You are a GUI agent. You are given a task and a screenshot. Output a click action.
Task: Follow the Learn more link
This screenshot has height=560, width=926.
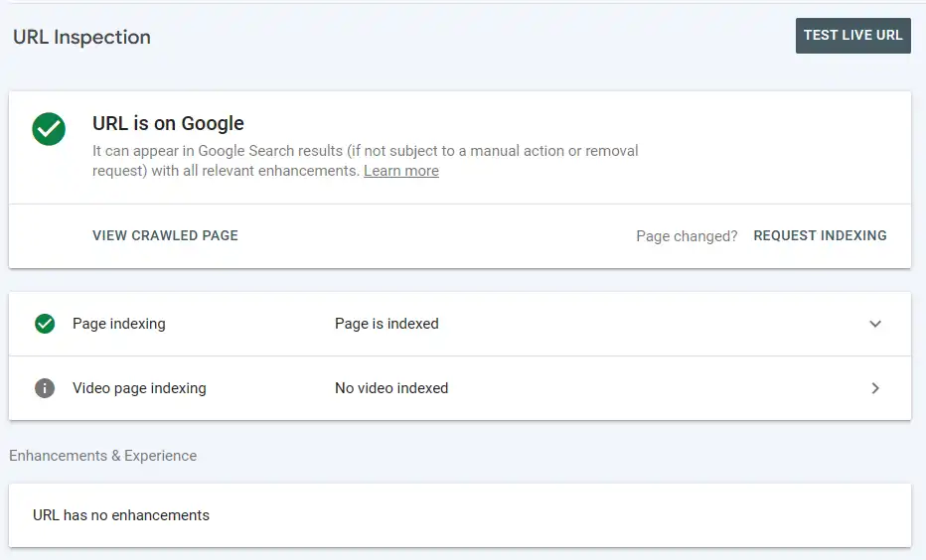tap(401, 171)
